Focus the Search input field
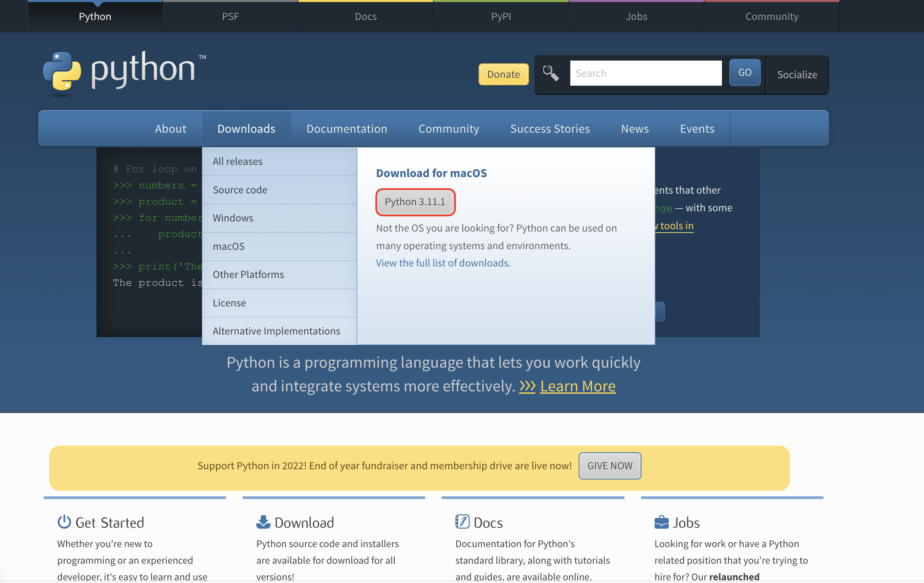 (x=645, y=73)
